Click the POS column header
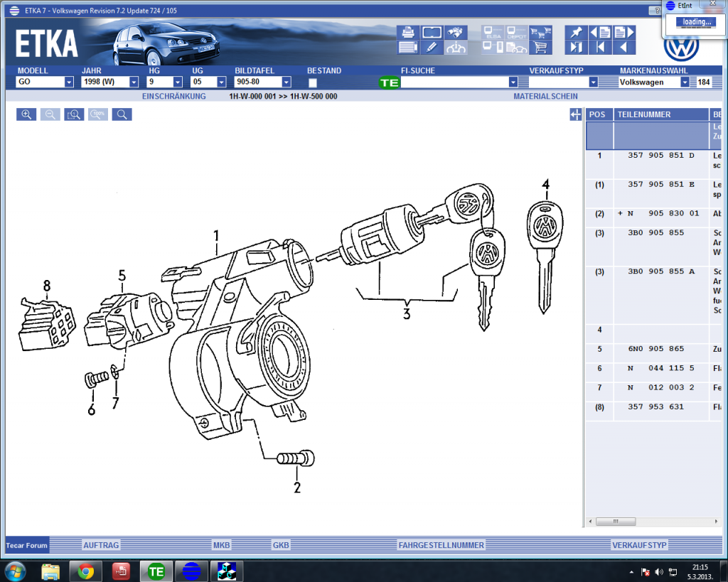The height and width of the screenshot is (582, 728). [x=599, y=114]
